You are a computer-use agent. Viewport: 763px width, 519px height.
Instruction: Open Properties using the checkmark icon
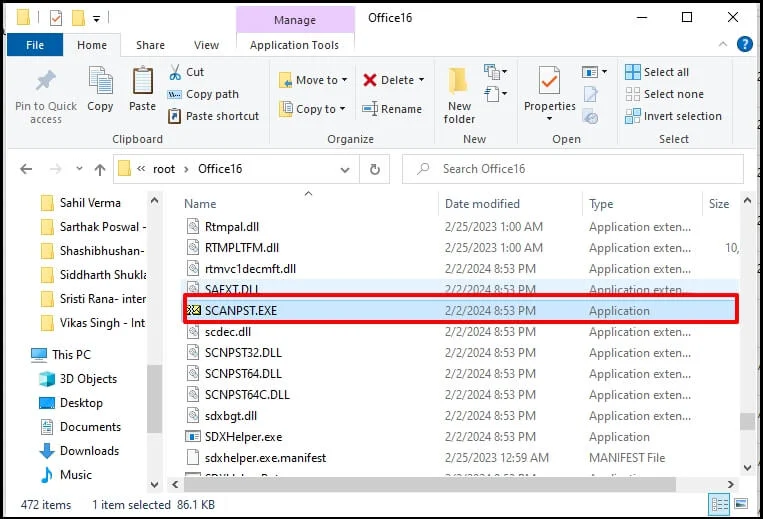[x=549, y=82]
